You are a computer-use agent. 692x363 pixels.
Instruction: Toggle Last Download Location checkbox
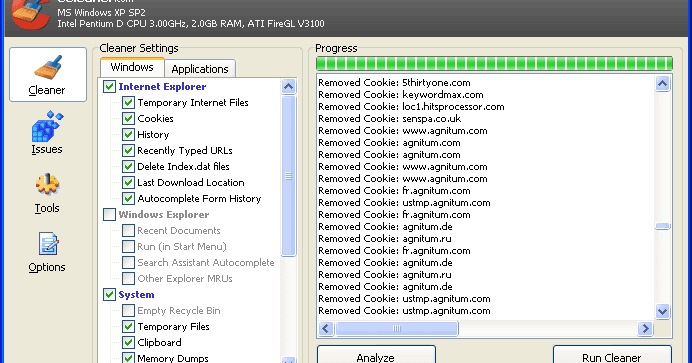128,183
